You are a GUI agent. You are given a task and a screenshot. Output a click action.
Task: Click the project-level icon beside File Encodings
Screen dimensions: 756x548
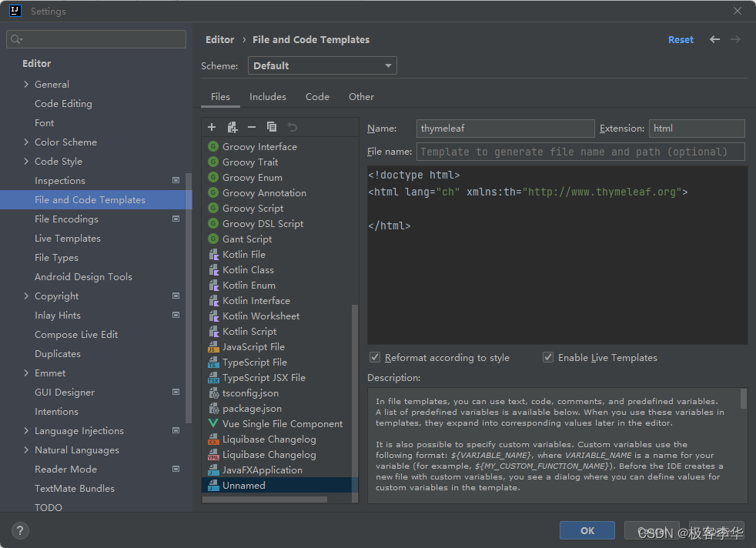coord(176,219)
